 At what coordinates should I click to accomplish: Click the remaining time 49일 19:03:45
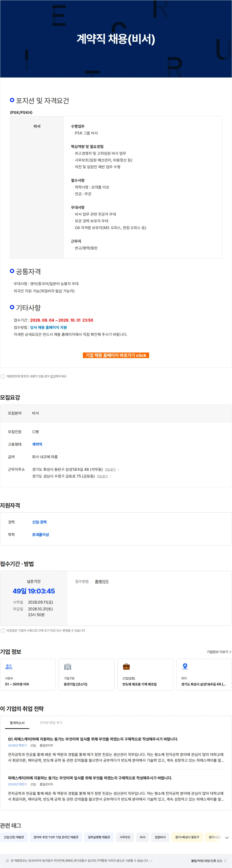(x=34, y=591)
